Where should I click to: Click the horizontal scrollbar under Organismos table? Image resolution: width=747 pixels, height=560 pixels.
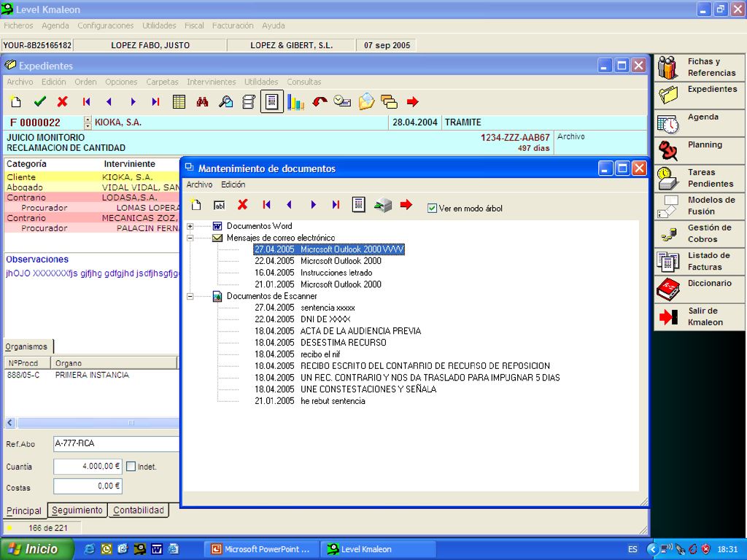(x=91, y=422)
